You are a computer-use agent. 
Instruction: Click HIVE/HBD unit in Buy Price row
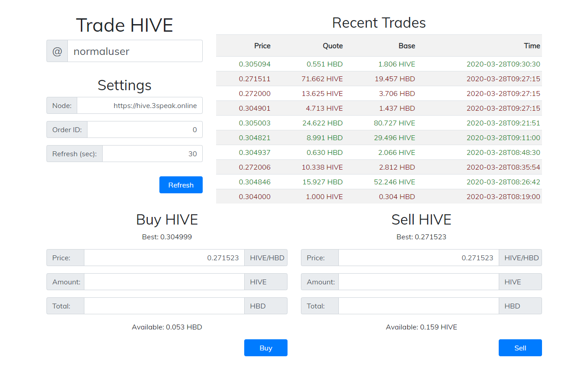click(x=267, y=258)
